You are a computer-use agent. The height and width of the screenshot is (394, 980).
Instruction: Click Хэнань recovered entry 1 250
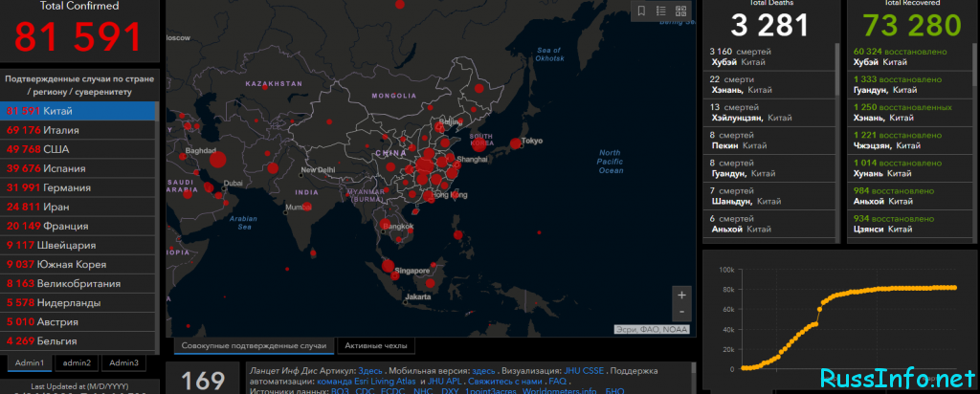click(912, 113)
